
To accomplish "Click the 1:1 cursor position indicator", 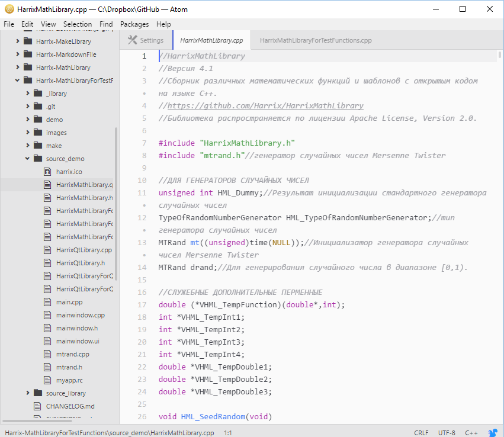I will [228, 433].
